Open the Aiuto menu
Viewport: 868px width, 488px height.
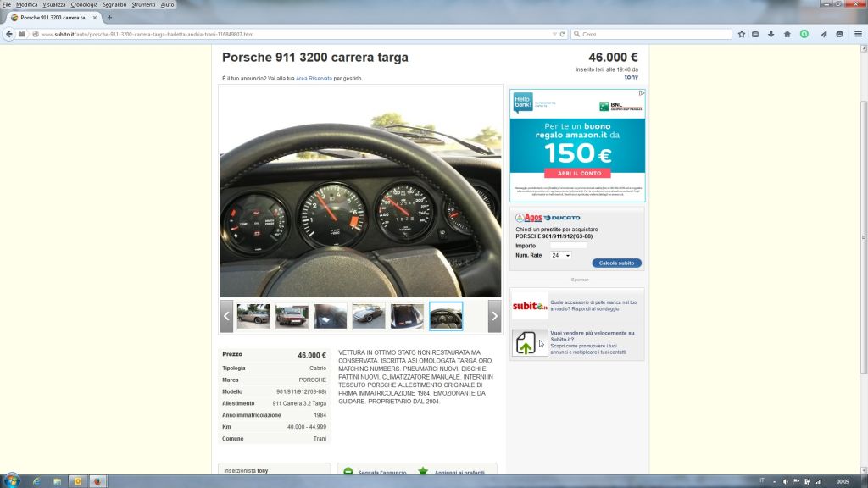coord(167,4)
